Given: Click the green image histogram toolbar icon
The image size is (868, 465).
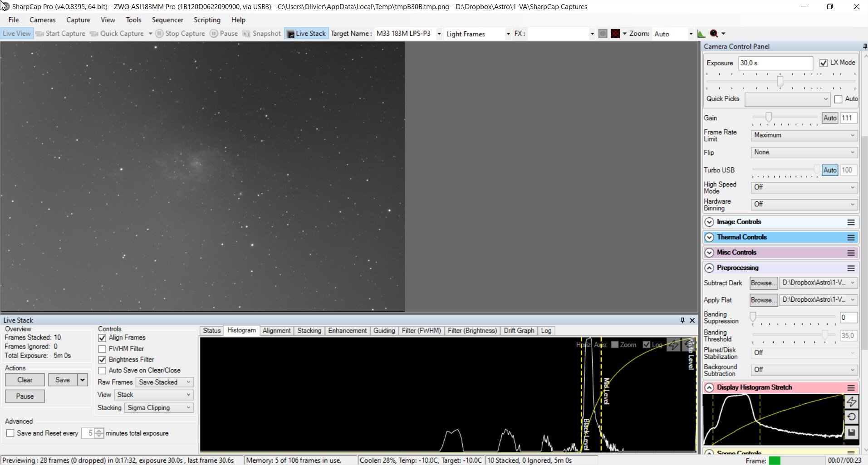Looking at the screenshot, I should point(701,34).
